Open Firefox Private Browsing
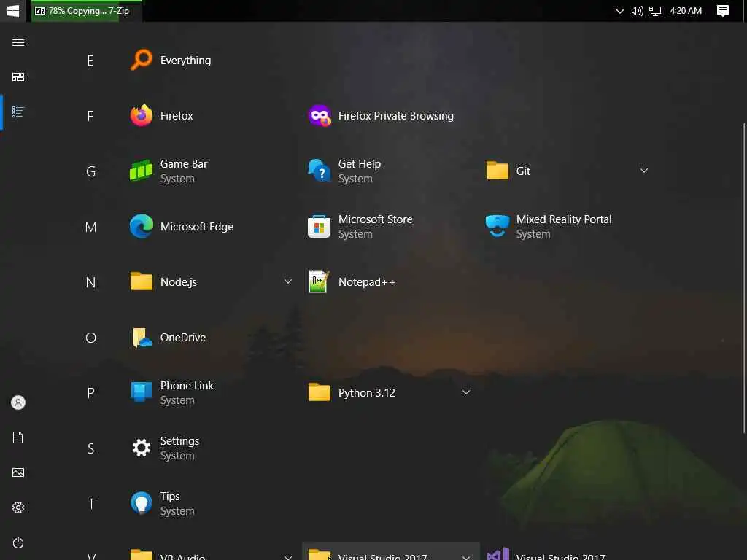Screen dimensions: 747x560 381,116
